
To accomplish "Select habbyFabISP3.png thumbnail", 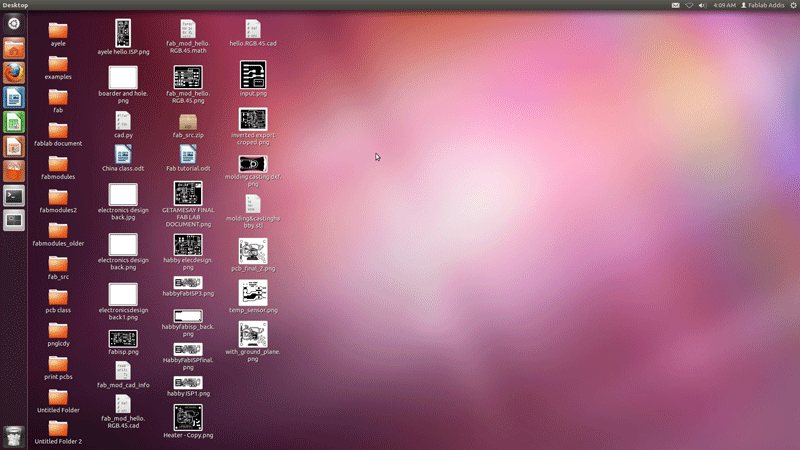I will point(188,283).
